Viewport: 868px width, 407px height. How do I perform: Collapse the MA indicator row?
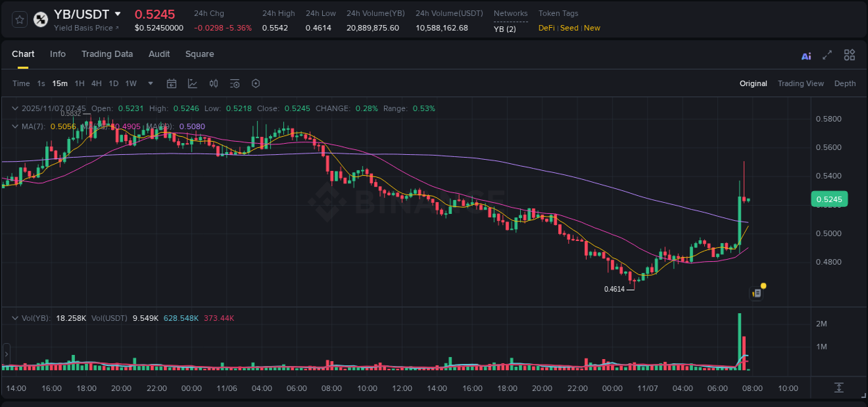point(15,126)
